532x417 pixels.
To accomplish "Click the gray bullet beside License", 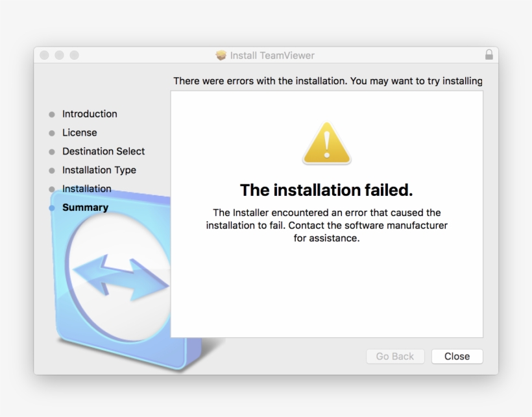I will tap(52, 133).
